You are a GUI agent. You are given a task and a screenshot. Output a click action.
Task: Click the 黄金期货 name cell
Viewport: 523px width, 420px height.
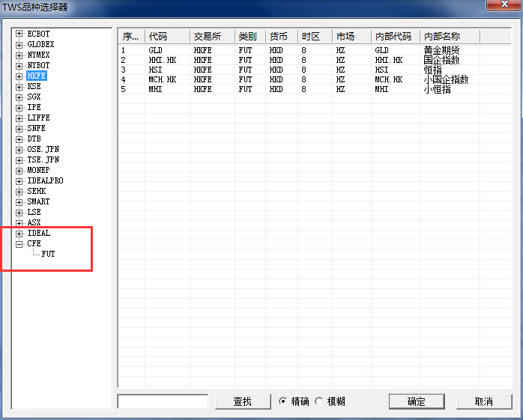pyautogui.click(x=441, y=50)
